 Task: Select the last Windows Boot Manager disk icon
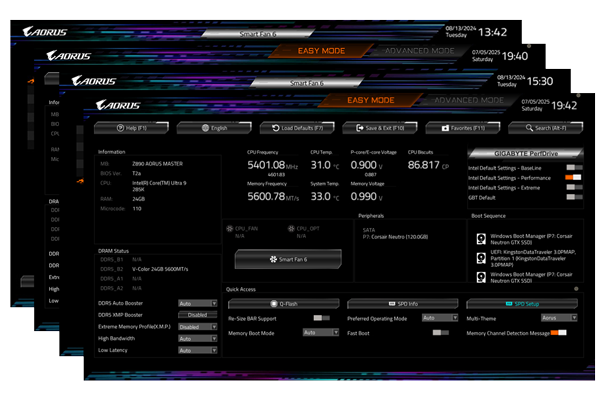481,277
